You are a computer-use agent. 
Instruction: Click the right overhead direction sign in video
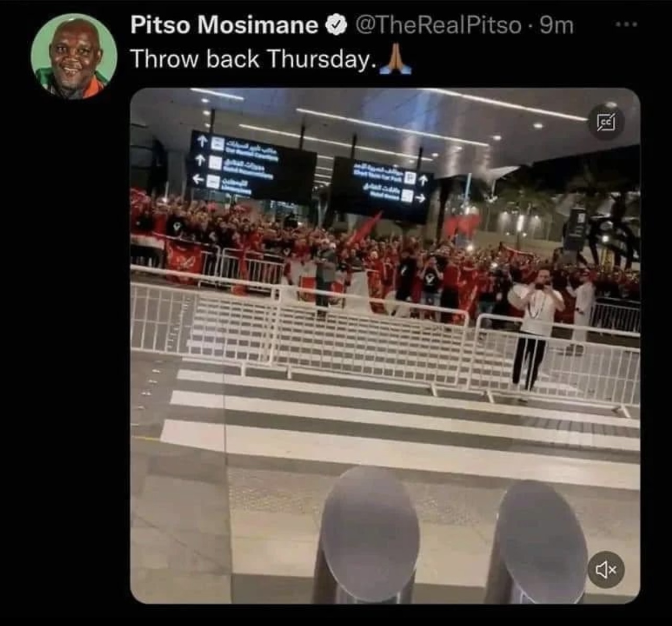(x=382, y=189)
